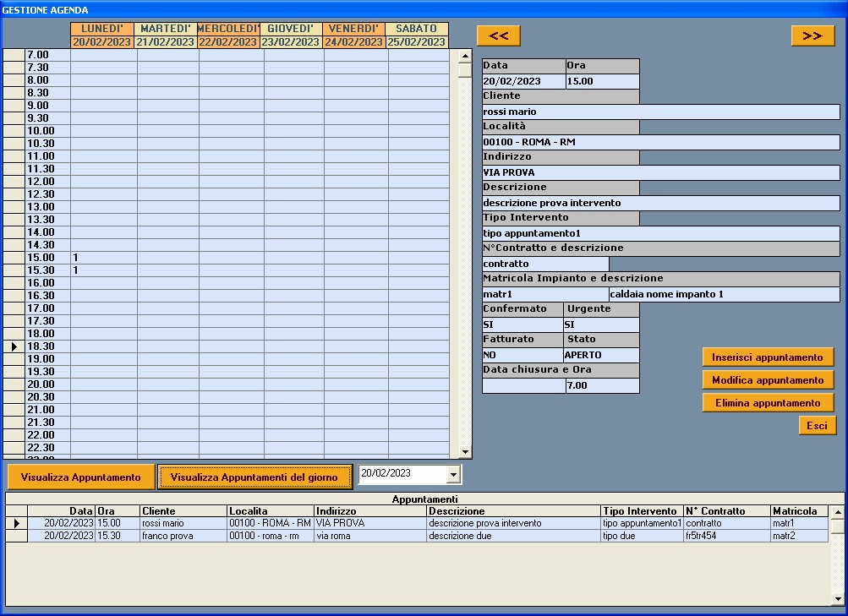Click the Appuntamenti list scroll-up arrow
This screenshot has width=848, height=616.
[x=838, y=512]
